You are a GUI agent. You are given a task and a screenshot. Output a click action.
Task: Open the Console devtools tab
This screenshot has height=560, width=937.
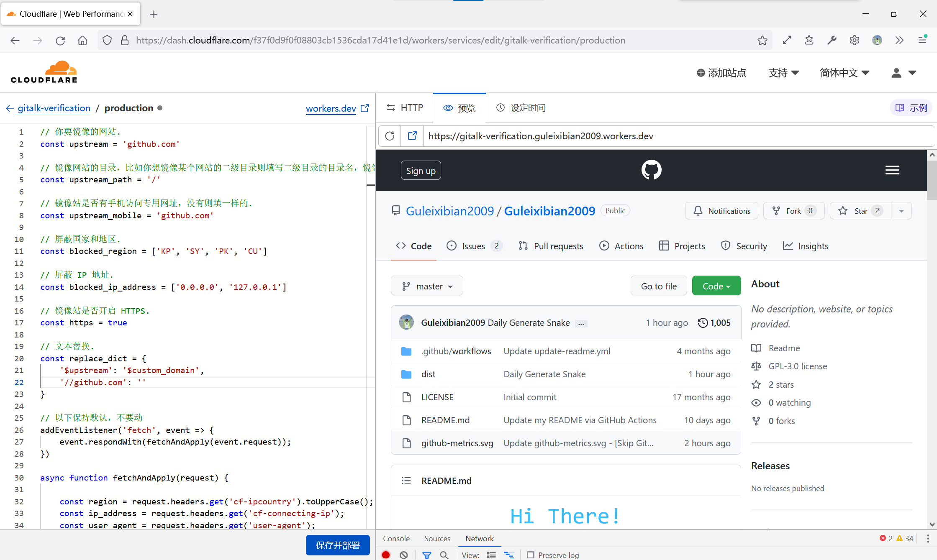coord(396,538)
